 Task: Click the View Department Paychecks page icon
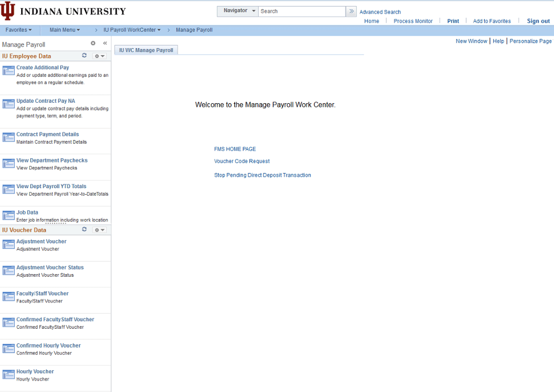[x=9, y=163]
